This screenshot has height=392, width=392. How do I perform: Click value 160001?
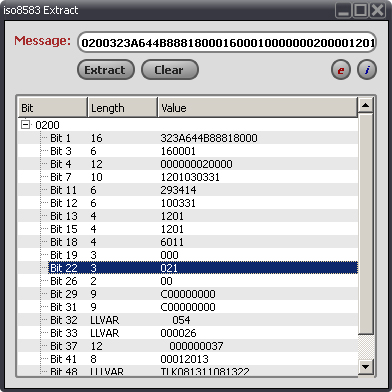tap(178, 151)
